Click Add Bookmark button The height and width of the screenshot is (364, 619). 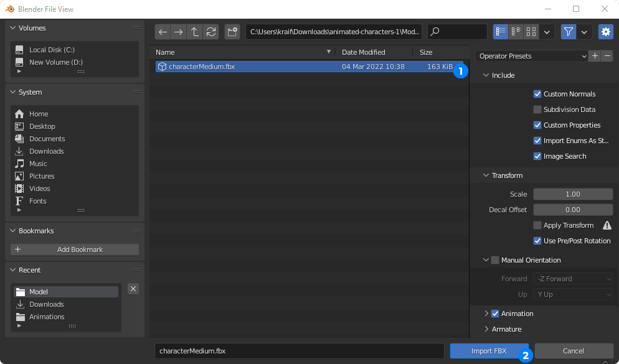(75, 250)
